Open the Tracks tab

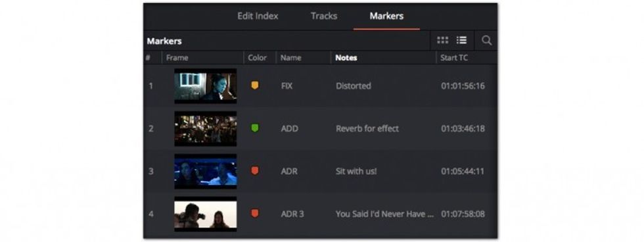[x=323, y=16]
